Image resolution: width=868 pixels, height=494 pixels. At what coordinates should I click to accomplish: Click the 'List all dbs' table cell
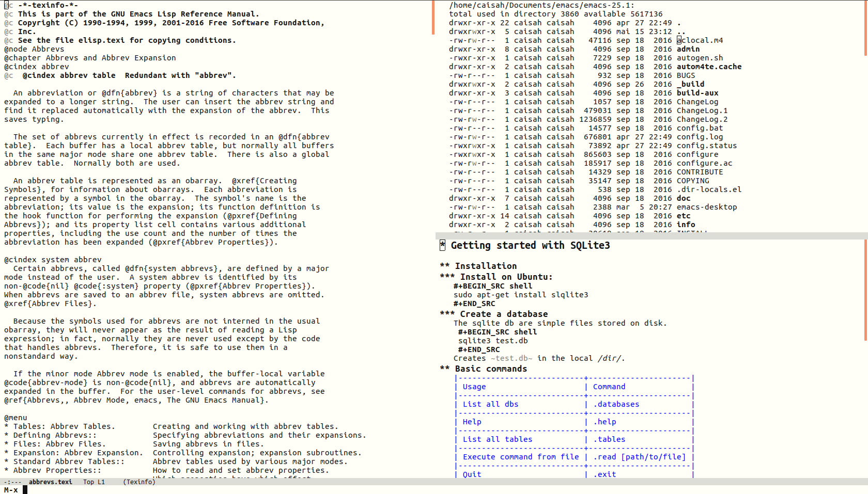[x=490, y=404]
